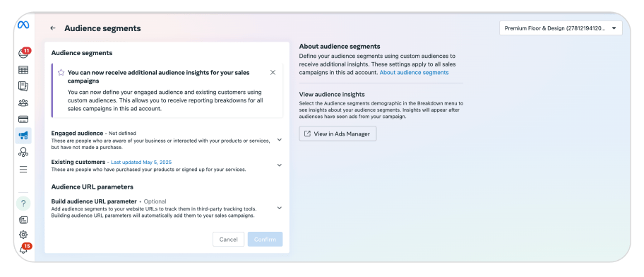Open the ads reporting pages icon

click(x=23, y=86)
